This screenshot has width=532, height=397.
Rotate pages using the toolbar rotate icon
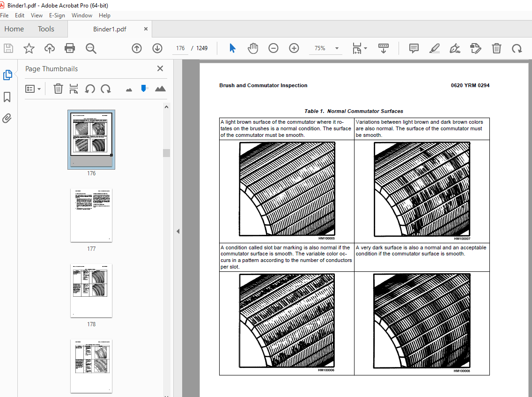pyautogui.click(x=516, y=48)
